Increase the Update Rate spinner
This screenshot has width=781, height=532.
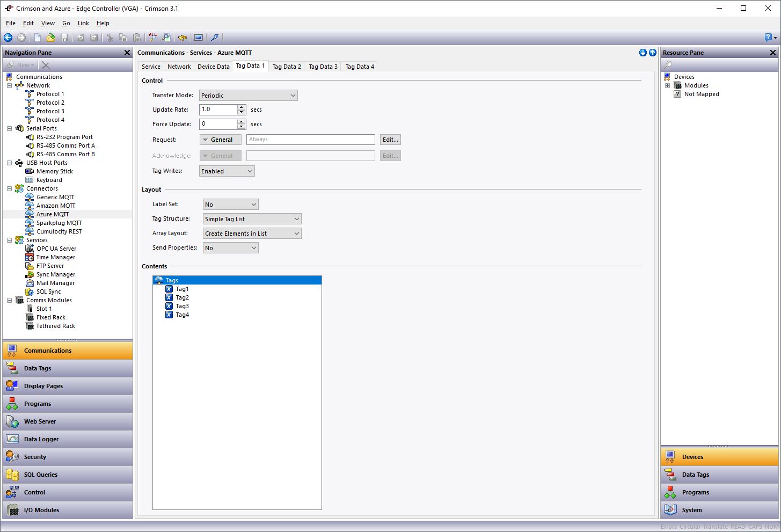(x=242, y=107)
